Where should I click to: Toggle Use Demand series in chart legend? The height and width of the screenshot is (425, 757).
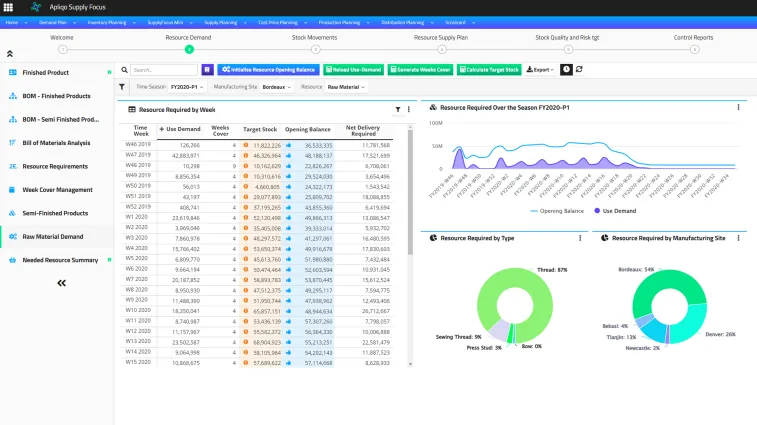[x=615, y=211]
